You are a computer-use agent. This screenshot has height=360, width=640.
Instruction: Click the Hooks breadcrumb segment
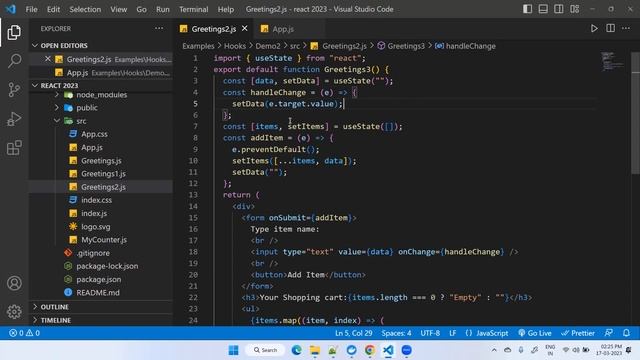[x=235, y=46]
